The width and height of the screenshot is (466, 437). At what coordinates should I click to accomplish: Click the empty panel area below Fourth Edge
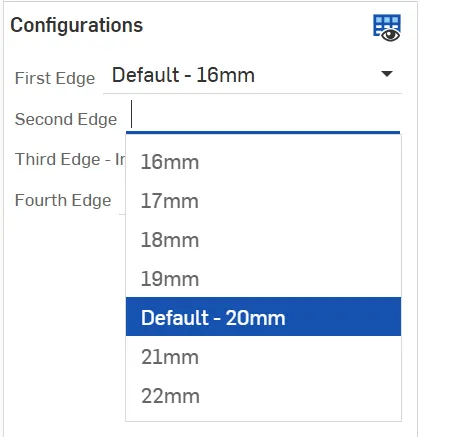64,317
